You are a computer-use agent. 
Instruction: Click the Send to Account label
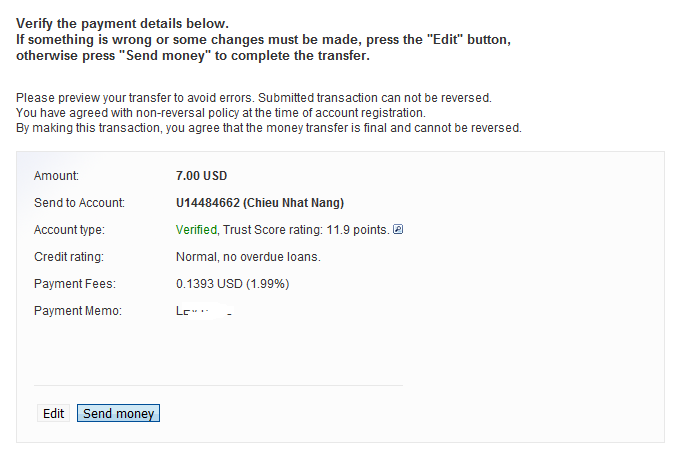coord(79,203)
